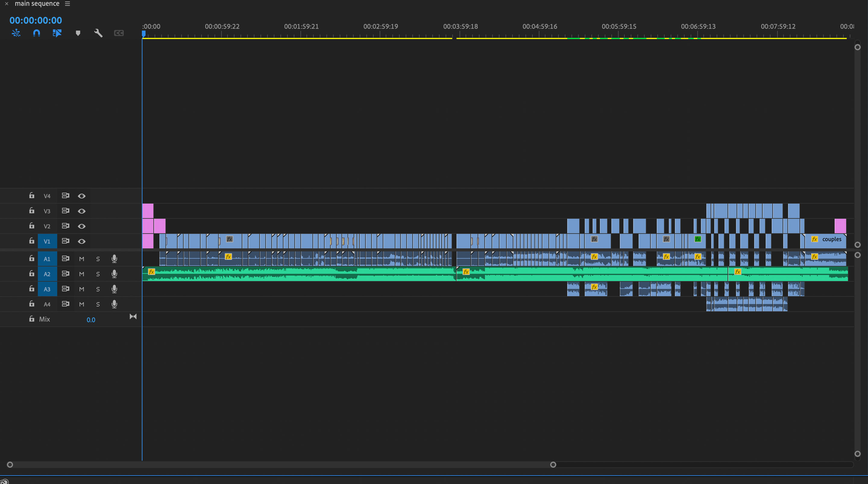Toggle the Snap magnet icon
The image size is (868, 484).
pos(36,33)
